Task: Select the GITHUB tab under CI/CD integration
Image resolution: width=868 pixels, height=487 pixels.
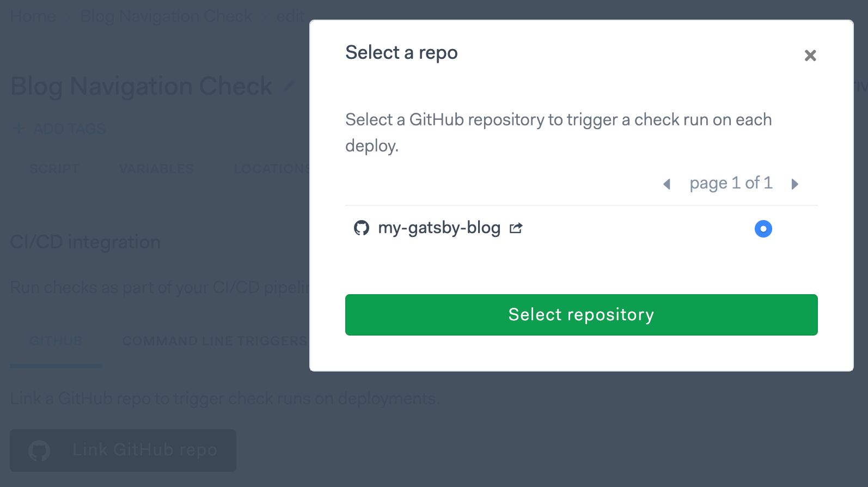Action: pos(55,340)
